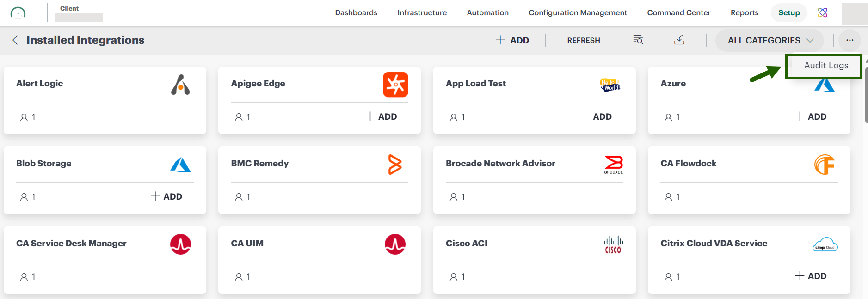
Task: Click the REFRESH button
Action: tap(584, 40)
